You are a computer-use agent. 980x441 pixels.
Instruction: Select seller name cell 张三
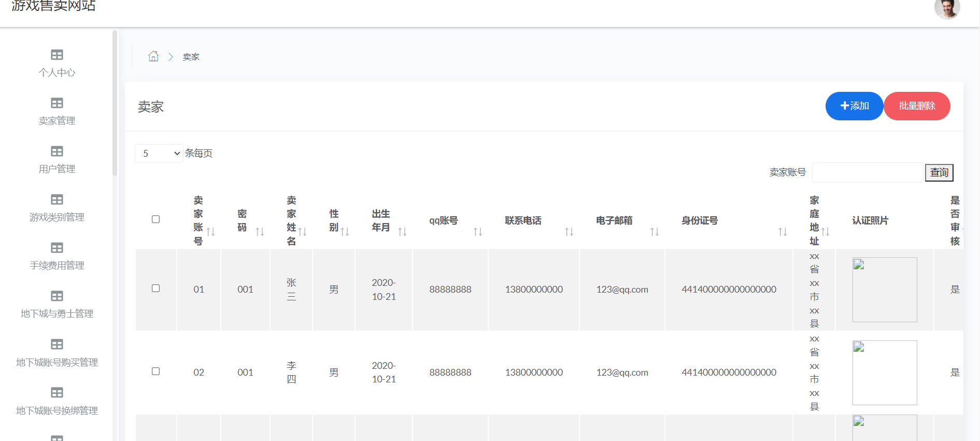(x=291, y=290)
